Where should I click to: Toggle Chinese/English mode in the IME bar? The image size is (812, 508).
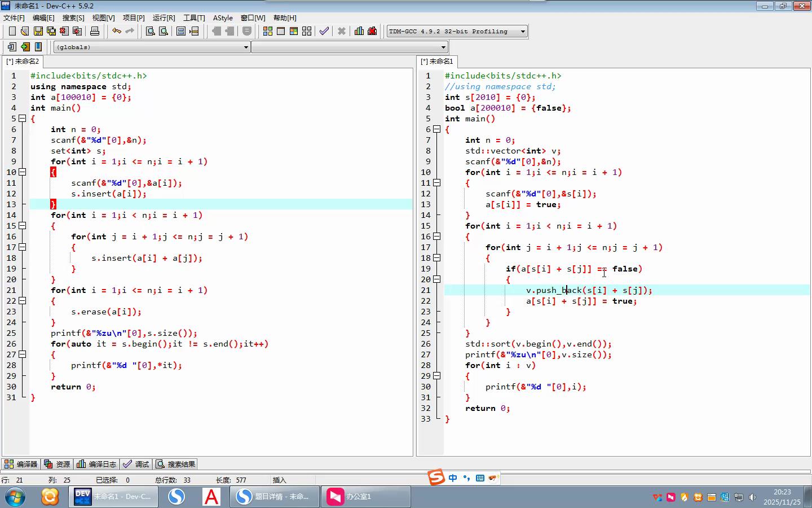pyautogui.click(x=453, y=478)
